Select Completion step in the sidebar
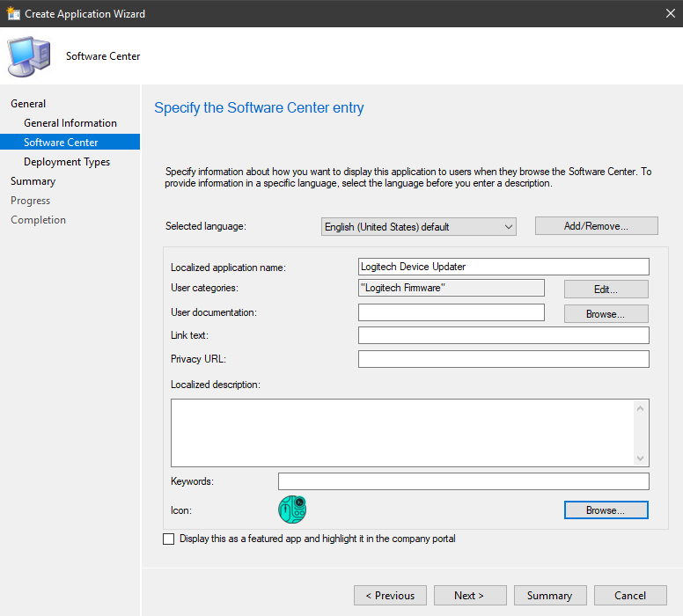This screenshot has width=683, height=616. (x=39, y=220)
